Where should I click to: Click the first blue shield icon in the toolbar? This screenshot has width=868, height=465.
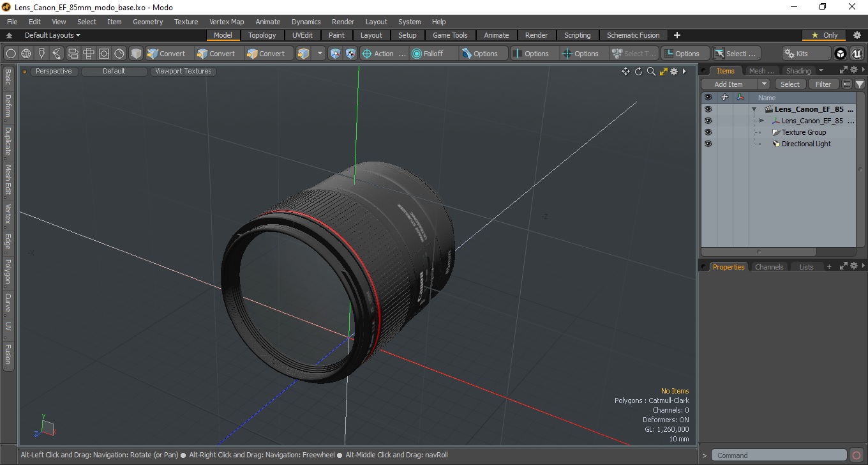tap(335, 54)
